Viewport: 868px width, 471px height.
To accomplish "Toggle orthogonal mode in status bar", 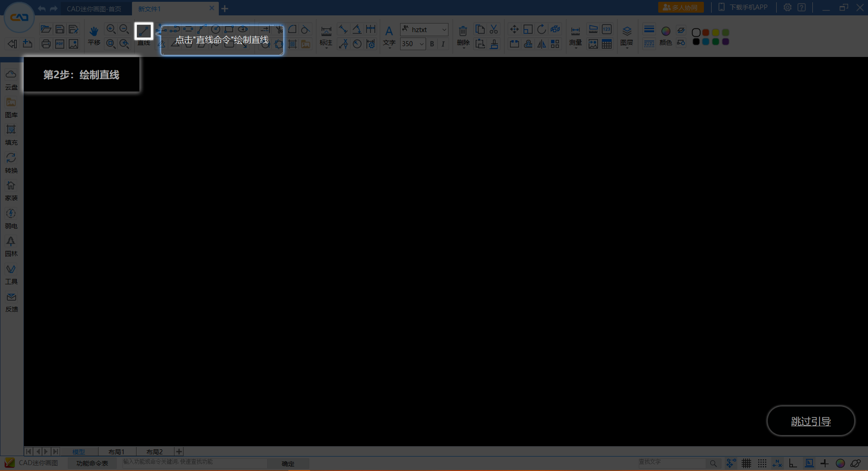I will (x=793, y=463).
